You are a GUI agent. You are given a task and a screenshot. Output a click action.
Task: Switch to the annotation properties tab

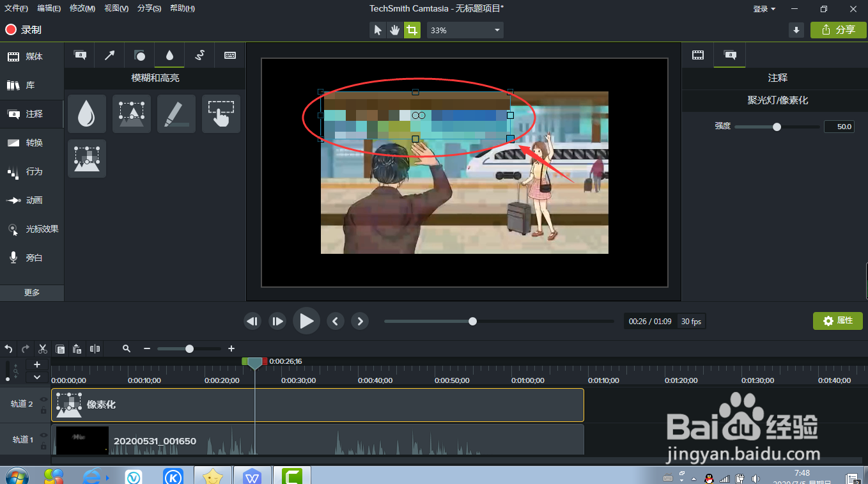[x=730, y=55]
